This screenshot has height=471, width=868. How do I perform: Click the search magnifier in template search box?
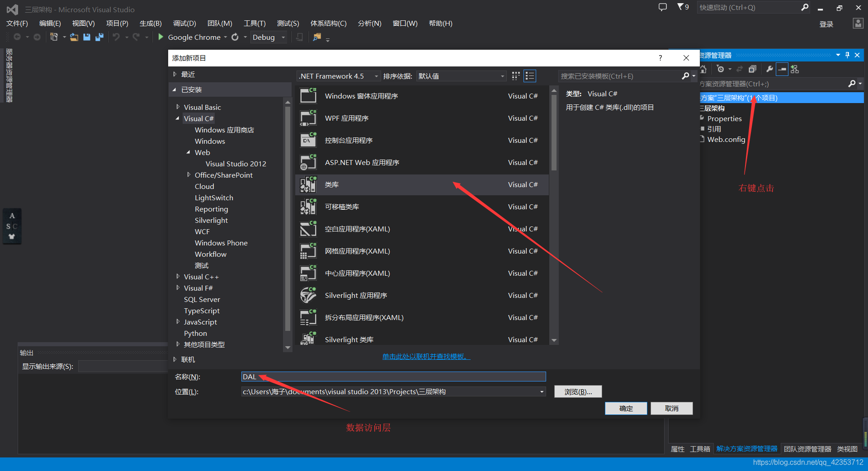[x=686, y=76]
